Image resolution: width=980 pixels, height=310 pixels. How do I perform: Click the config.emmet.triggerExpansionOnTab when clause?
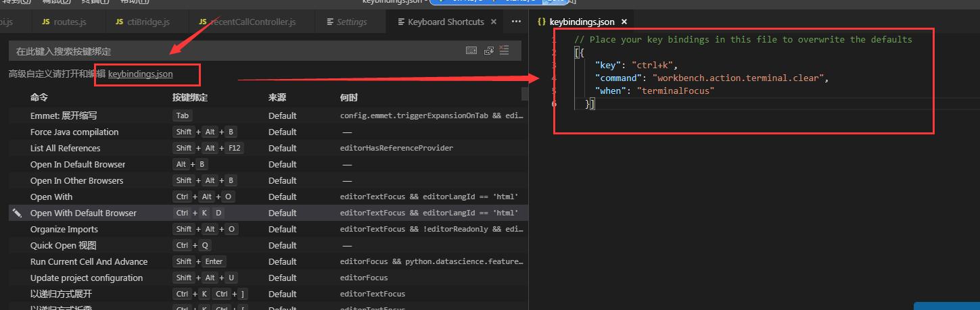pos(431,115)
